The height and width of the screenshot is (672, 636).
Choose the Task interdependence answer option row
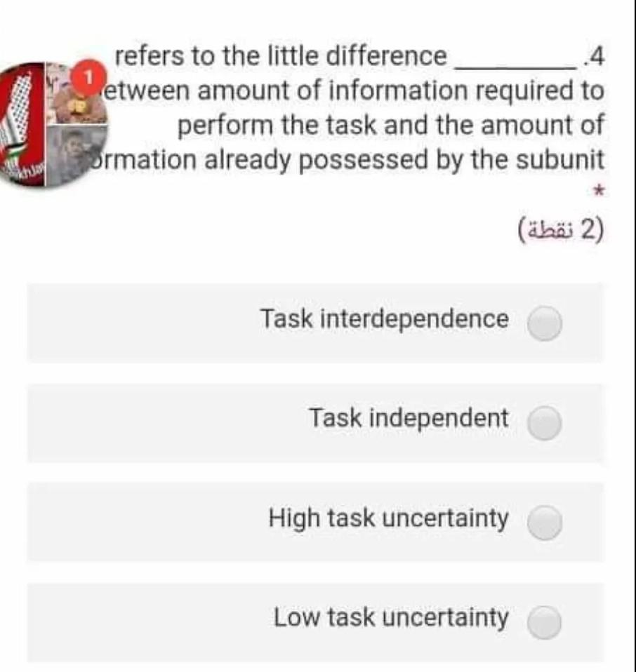point(316,320)
